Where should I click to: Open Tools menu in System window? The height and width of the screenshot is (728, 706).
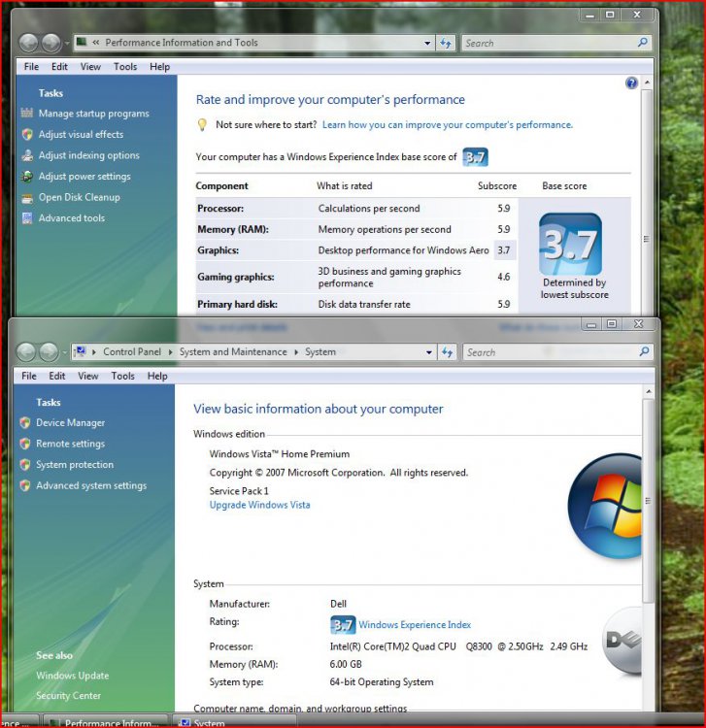pos(122,376)
